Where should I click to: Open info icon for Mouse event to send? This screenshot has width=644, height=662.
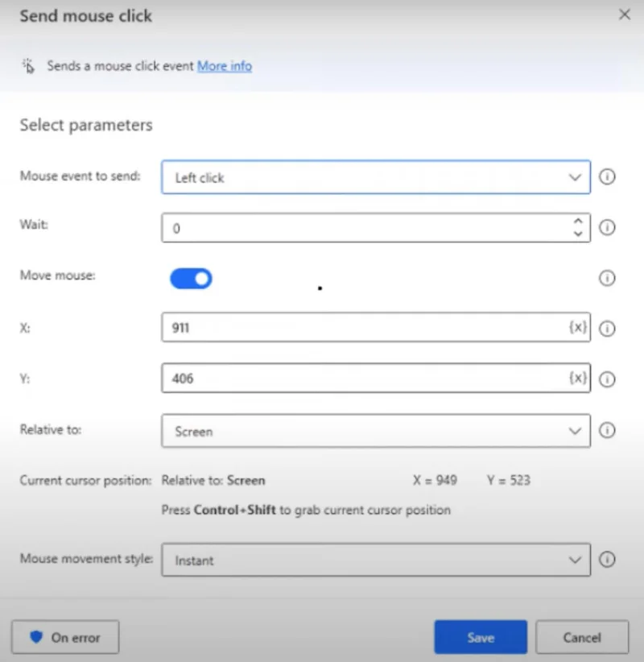[607, 176]
